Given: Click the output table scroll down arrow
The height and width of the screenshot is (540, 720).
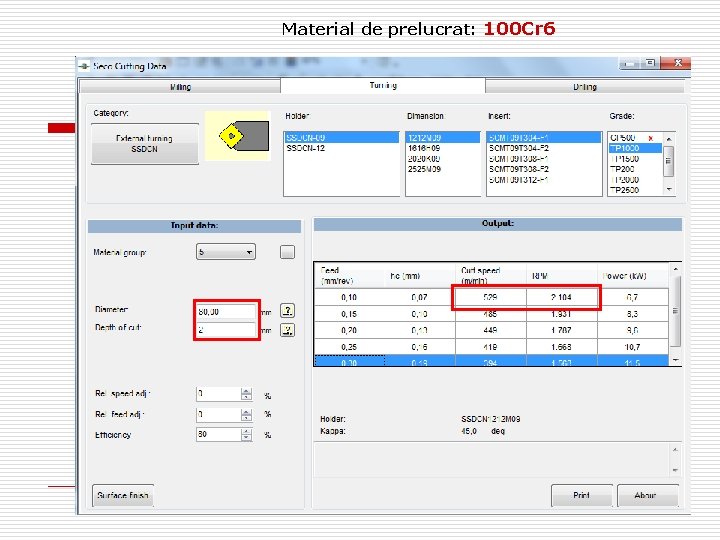Looking at the screenshot, I should (x=675, y=360).
